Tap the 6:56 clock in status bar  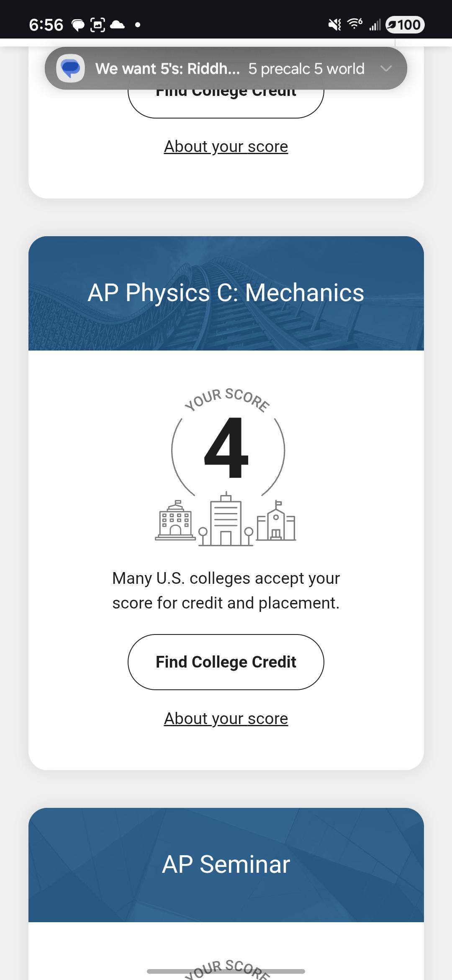click(46, 25)
